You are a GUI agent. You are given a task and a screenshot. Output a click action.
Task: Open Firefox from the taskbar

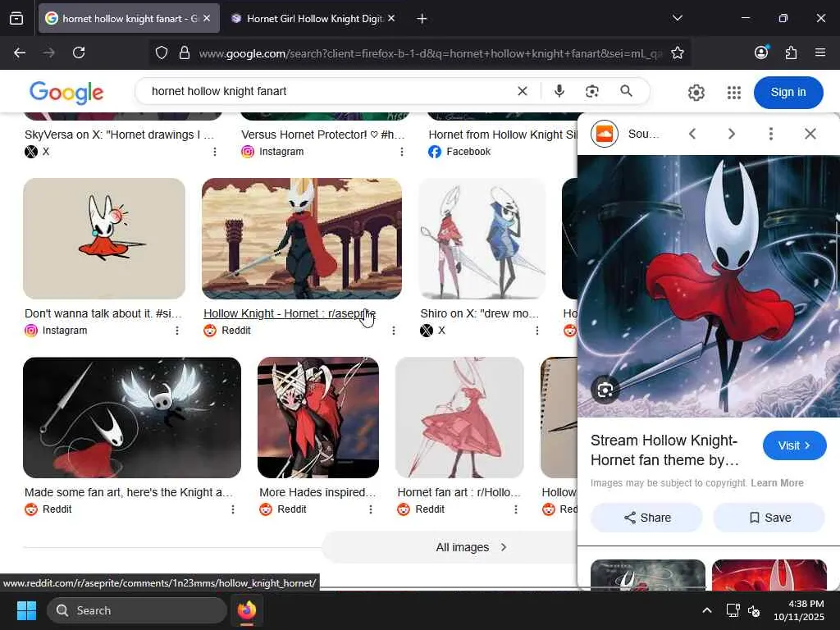(x=246, y=610)
